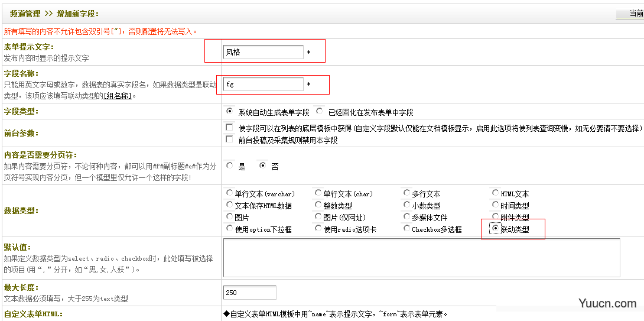Select Checkbox多选框 data type
The height and width of the screenshot is (321, 644).
(406, 229)
